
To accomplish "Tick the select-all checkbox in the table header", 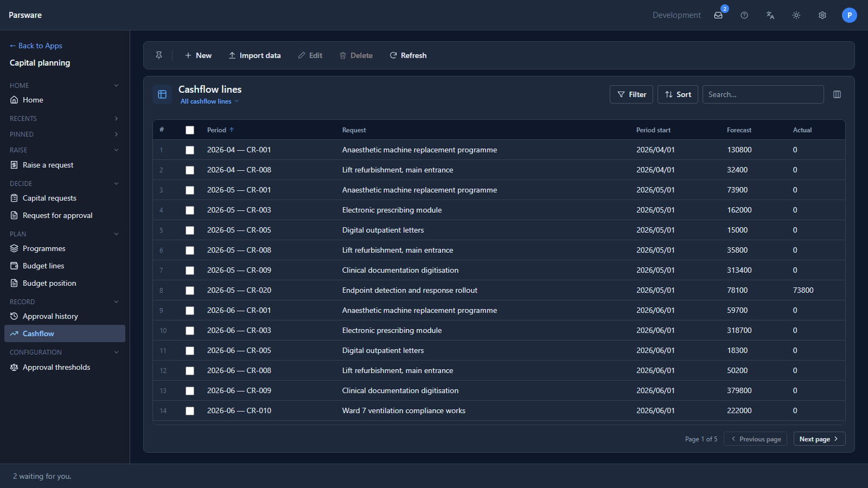I will click(190, 130).
